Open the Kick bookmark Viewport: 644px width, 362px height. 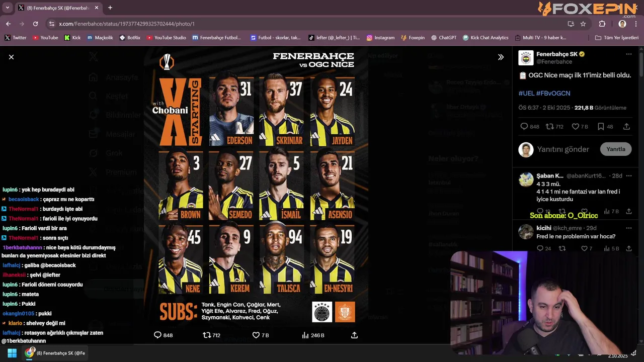pos(72,38)
